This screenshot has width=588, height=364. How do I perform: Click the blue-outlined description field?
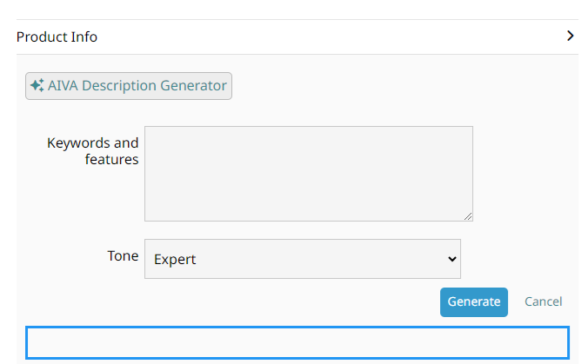tap(297, 342)
